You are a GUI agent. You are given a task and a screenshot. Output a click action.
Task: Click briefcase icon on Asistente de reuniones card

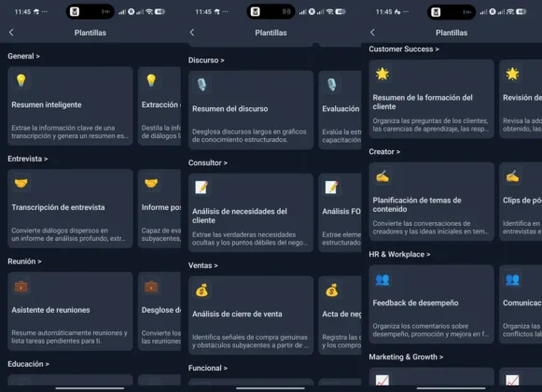(x=21, y=286)
